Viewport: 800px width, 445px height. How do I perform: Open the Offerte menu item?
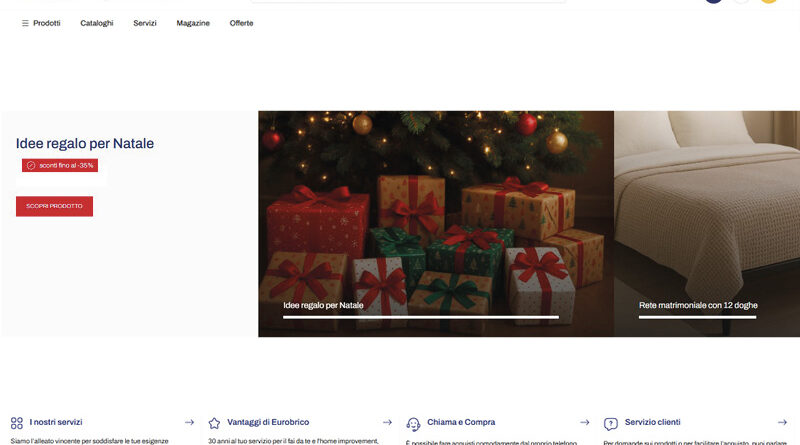coord(241,23)
